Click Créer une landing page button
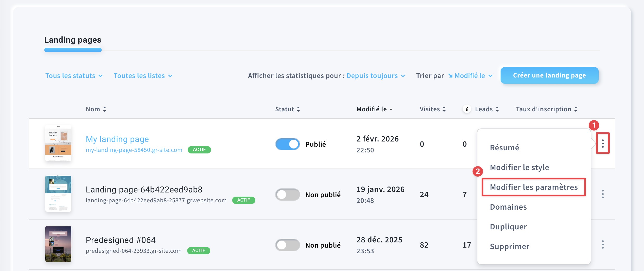This screenshot has width=644, height=271. [x=549, y=75]
